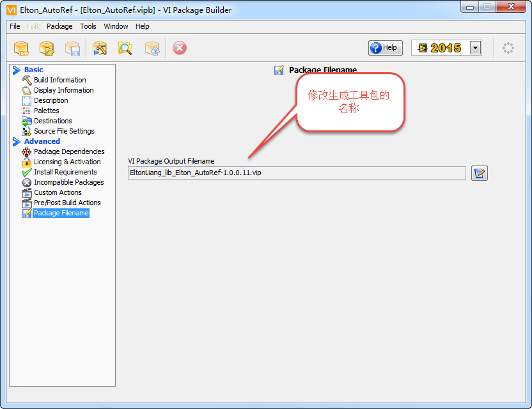Click the red cancel toolbar icon
Screen dimensions: 532x409
(x=180, y=48)
